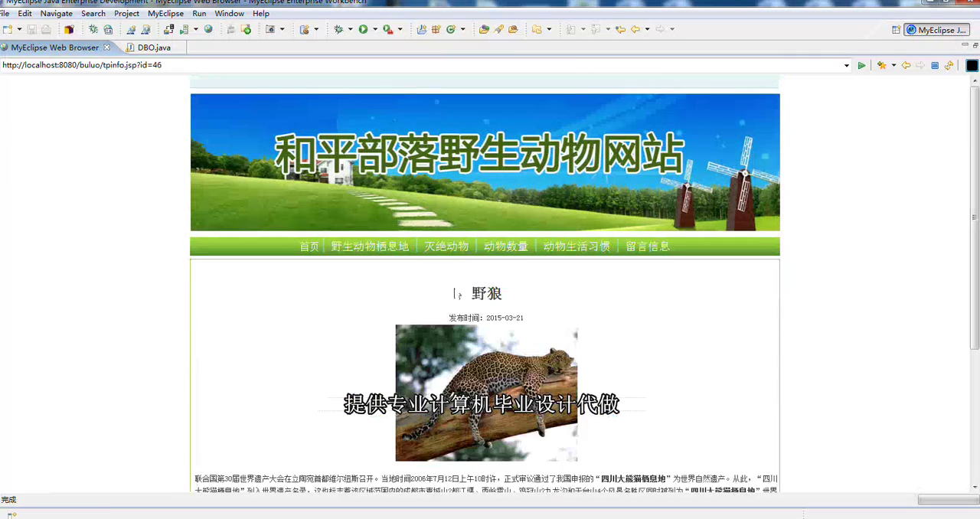
Task: Maximize the editor area view
Action: point(975,46)
